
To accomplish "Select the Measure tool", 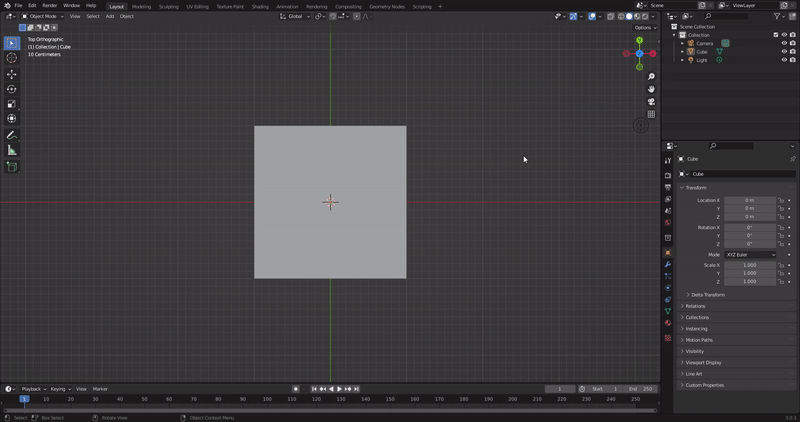I will (x=12, y=150).
